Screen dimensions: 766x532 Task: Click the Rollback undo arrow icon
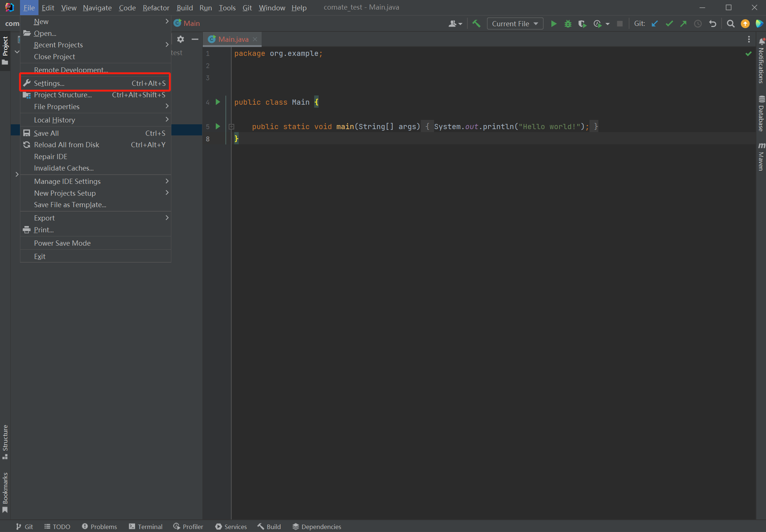[713, 24]
